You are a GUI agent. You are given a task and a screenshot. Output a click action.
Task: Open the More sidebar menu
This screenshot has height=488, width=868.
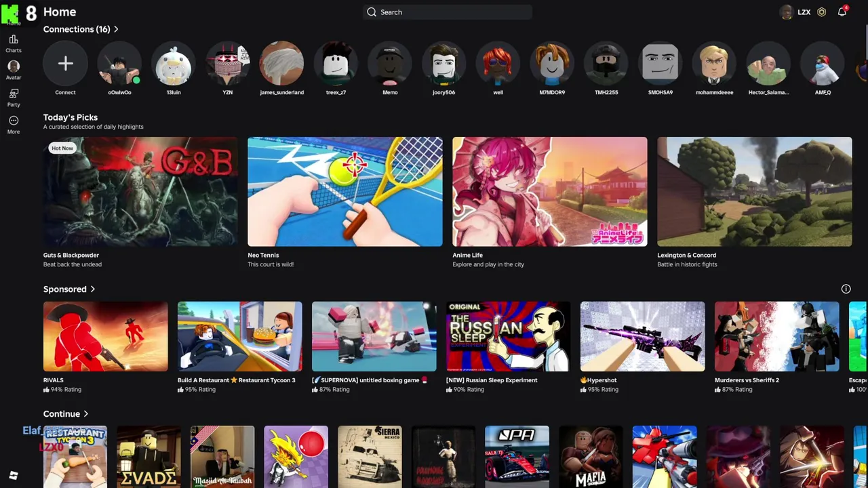pos(14,125)
